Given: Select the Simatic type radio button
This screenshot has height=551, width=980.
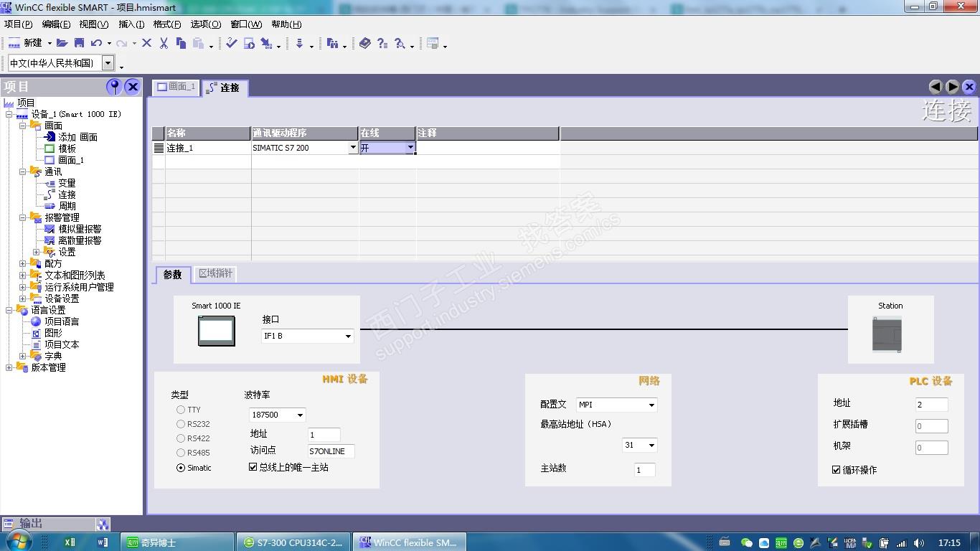Looking at the screenshot, I should [181, 468].
